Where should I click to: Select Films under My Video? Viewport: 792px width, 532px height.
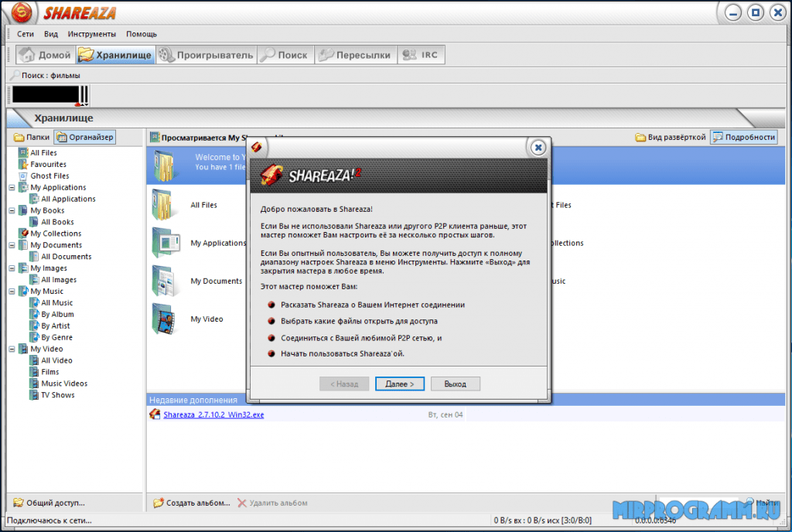44,372
